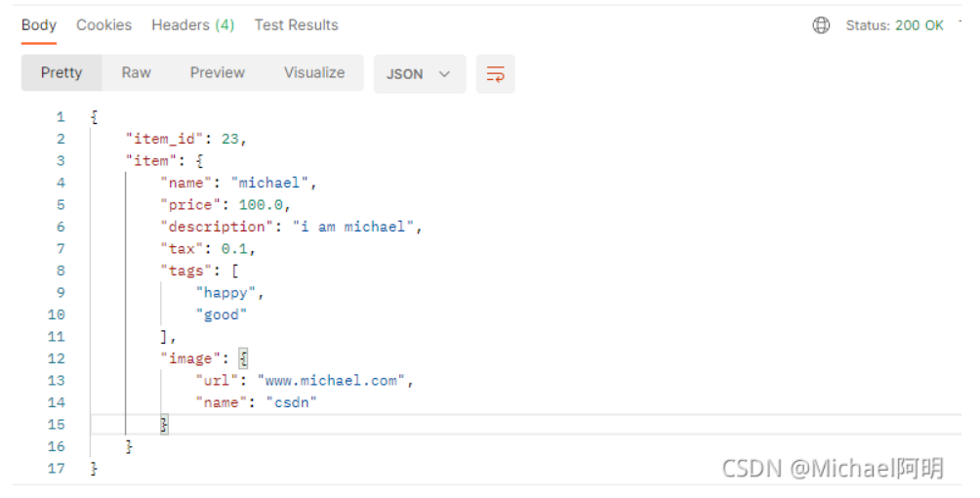Switch to the Body tab
This screenshot has width=980, height=498.
point(39,25)
